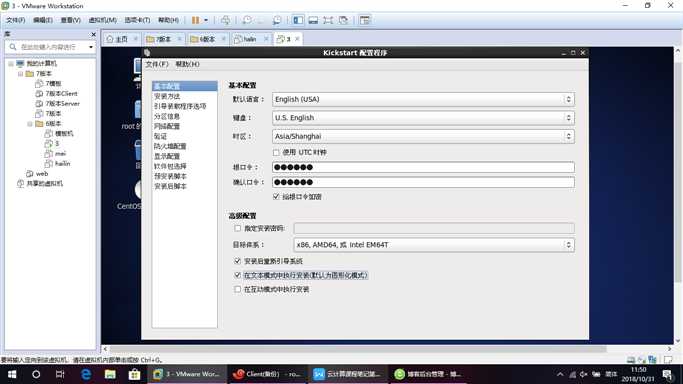Open Kickstart 文件(F) menu
This screenshot has width=683, height=384.
click(157, 64)
